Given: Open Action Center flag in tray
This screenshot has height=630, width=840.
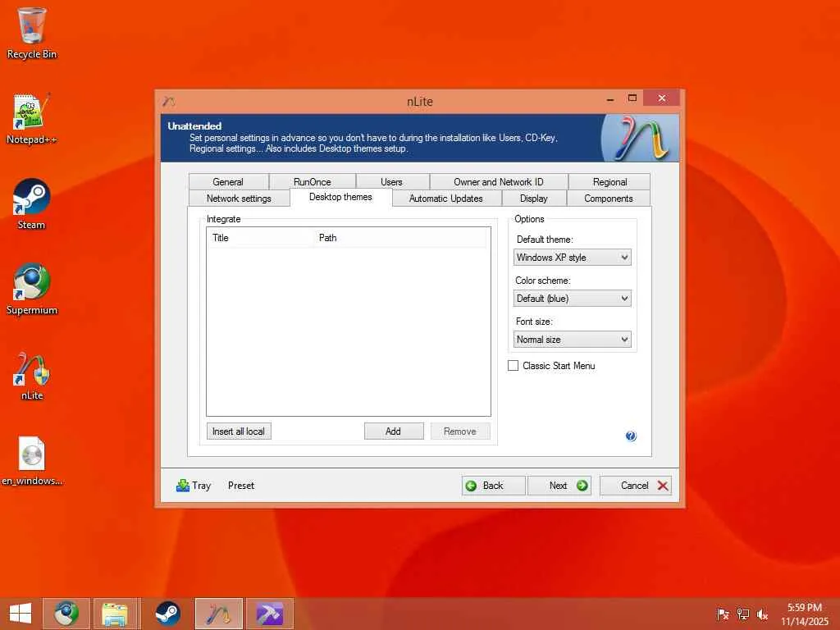Looking at the screenshot, I should (x=723, y=614).
